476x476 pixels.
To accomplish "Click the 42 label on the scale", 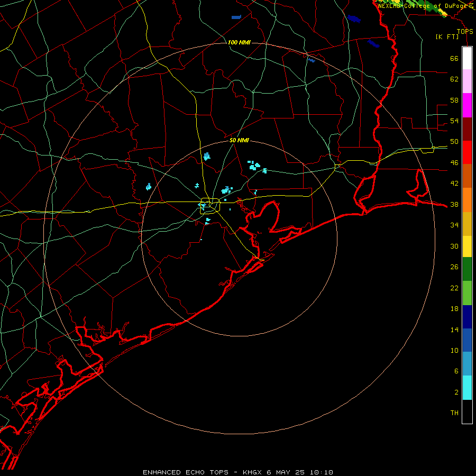I will coord(454,183).
